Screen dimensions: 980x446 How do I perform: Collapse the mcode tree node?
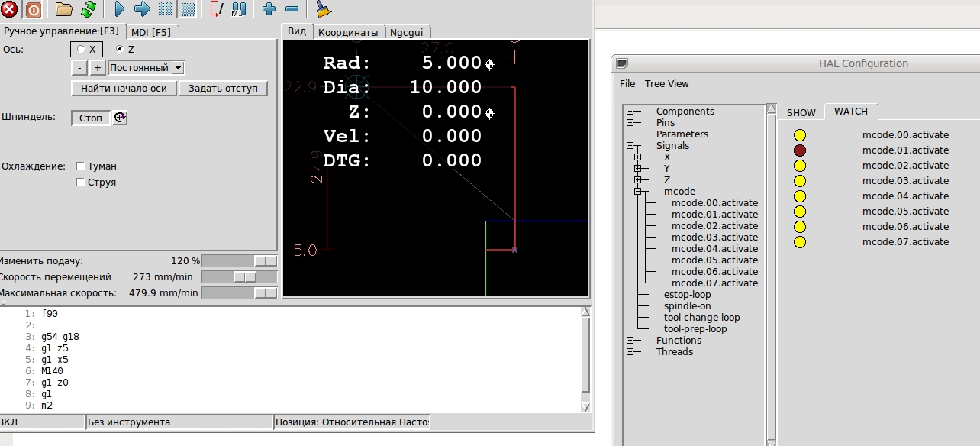(638, 192)
